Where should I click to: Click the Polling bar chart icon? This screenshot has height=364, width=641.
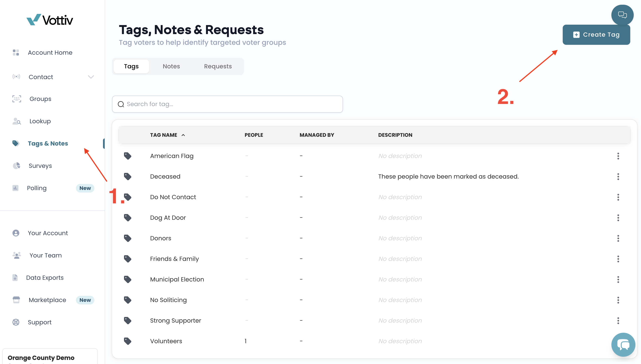pos(15,188)
